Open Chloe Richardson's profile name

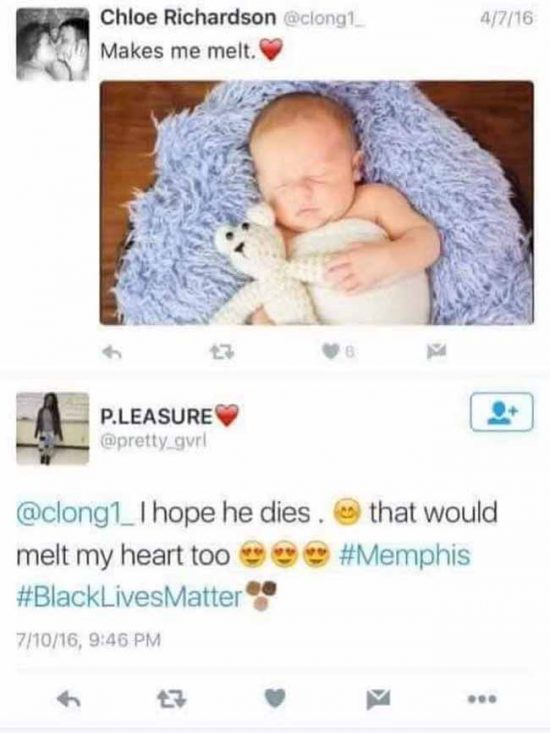click(x=188, y=18)
